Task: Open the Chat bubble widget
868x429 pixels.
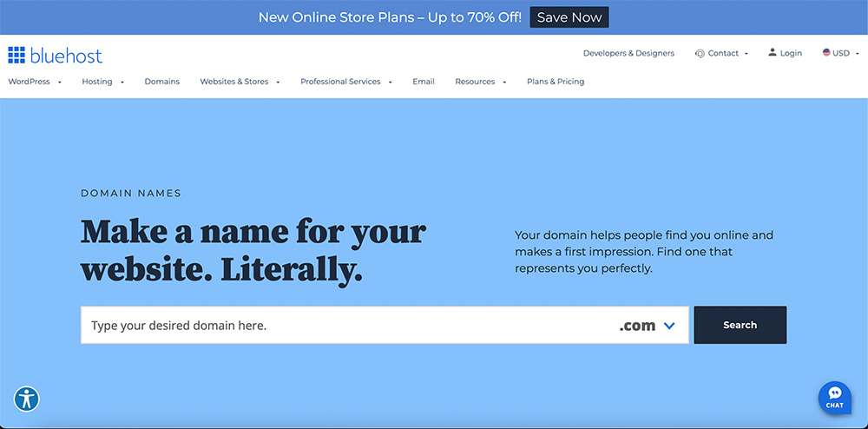Action: pyautogui.click(x=835, y=398)
